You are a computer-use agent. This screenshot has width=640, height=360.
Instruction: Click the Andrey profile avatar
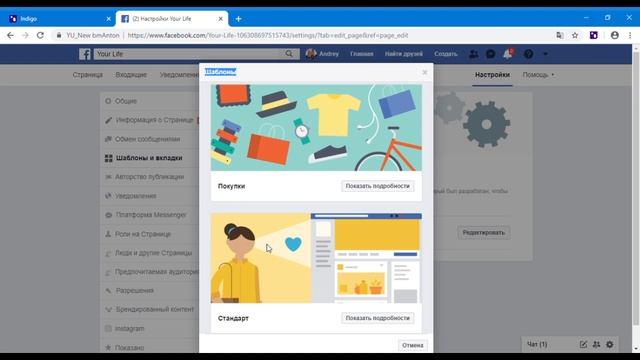click(x=311, y=53)
